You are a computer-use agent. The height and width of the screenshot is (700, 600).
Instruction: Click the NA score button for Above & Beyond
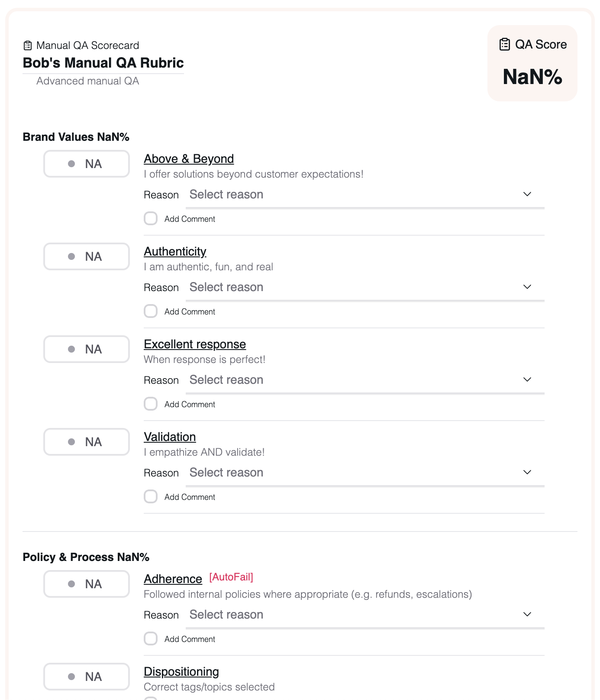(87, 164)
